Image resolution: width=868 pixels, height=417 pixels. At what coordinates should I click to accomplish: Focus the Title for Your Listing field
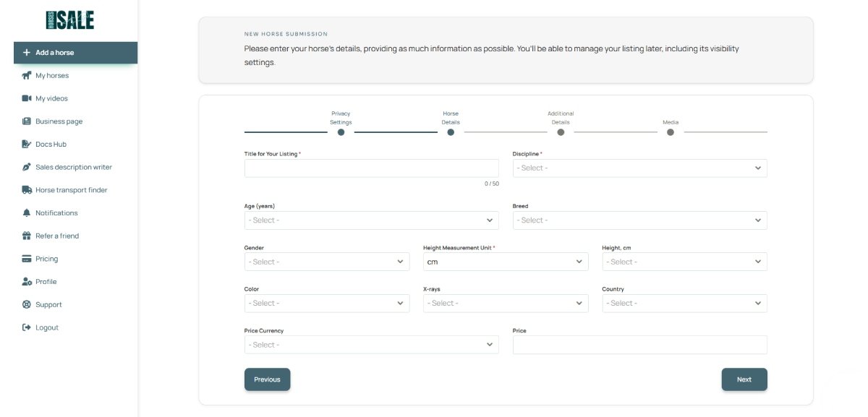371,168
